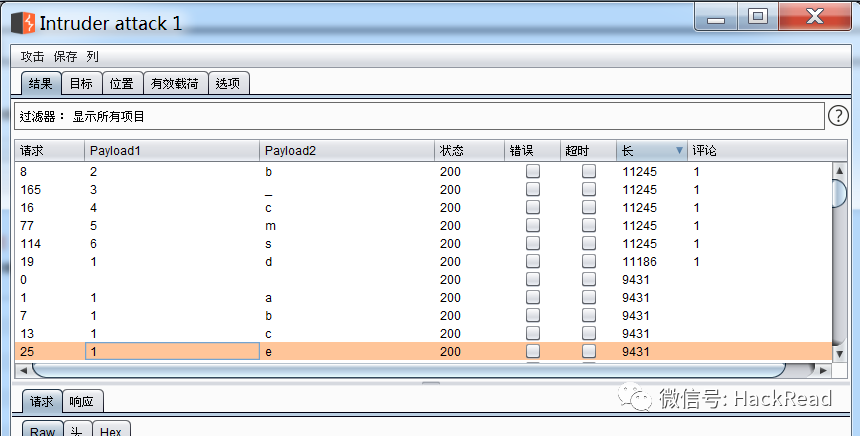Open the Raw view tab
Screen dimensions: 860x436
42,430
